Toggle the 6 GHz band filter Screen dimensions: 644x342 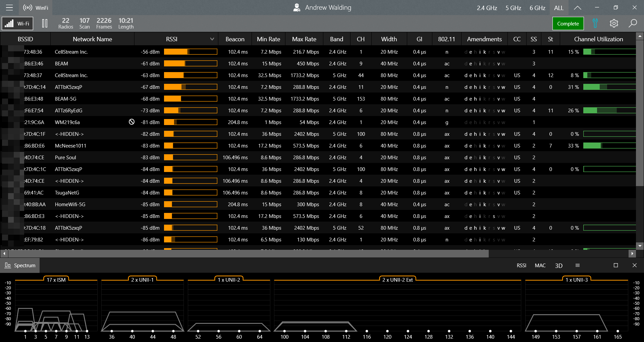[x=537, y=8]
